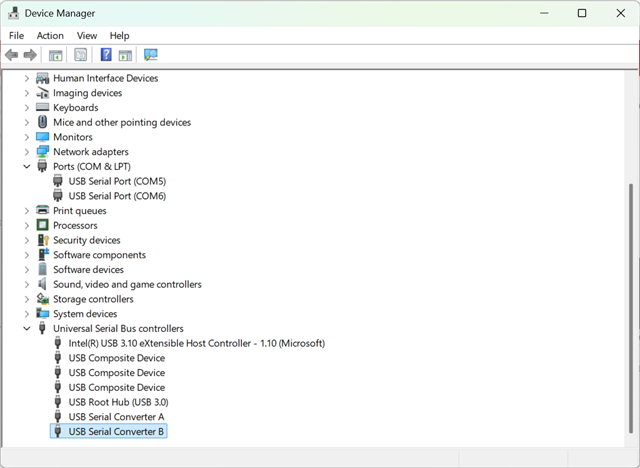Click the Human Interface Devices icon
Image resolution: width=640 pixels, height=468 pixels.
(x=42, y=78)
